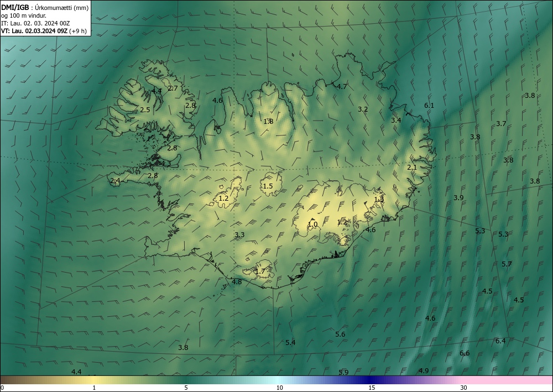Click the 3.3 value in south-central Iceland
This screenshot has height=392, width=553.
(x=239, y=235)
